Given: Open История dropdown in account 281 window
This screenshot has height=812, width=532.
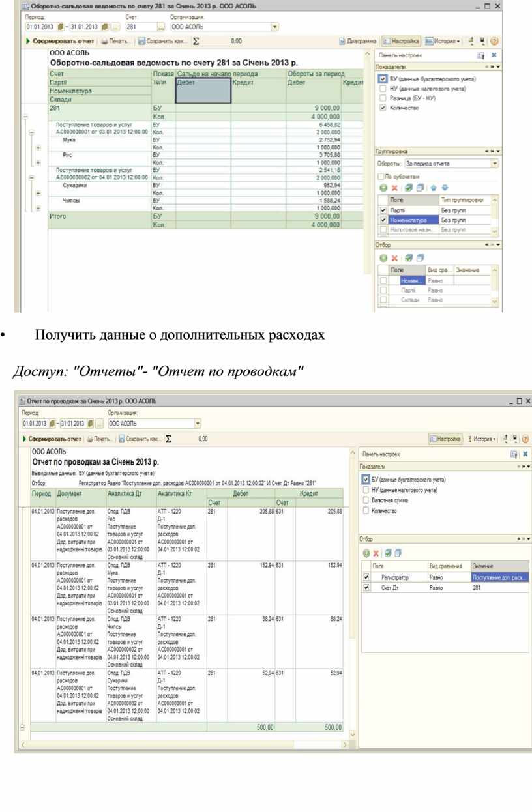Looking at the screenshot, I should click(x=443, y=40).
